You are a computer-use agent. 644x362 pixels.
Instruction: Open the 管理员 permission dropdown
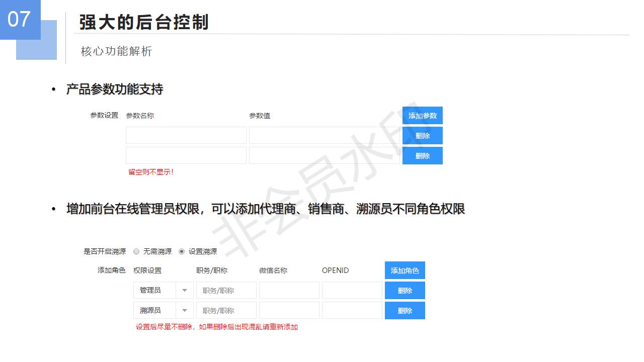click(x=155, y=290)
